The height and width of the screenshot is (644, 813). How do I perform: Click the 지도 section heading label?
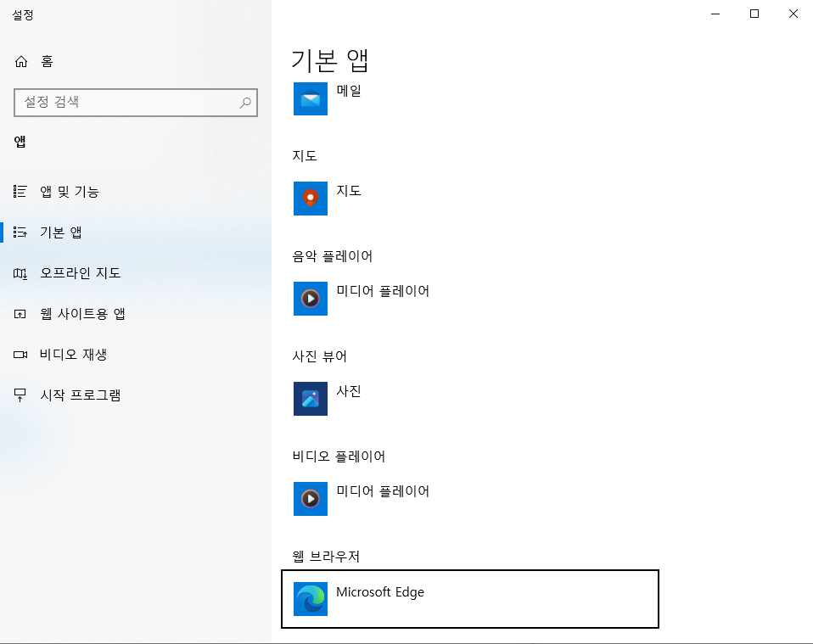(305, 156)
